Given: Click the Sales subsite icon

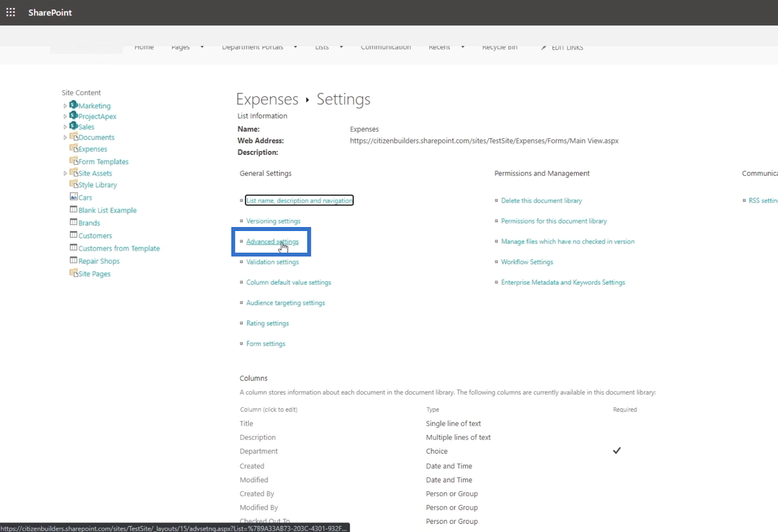Looking at the screenshot, I should click(x=73, y=126).
